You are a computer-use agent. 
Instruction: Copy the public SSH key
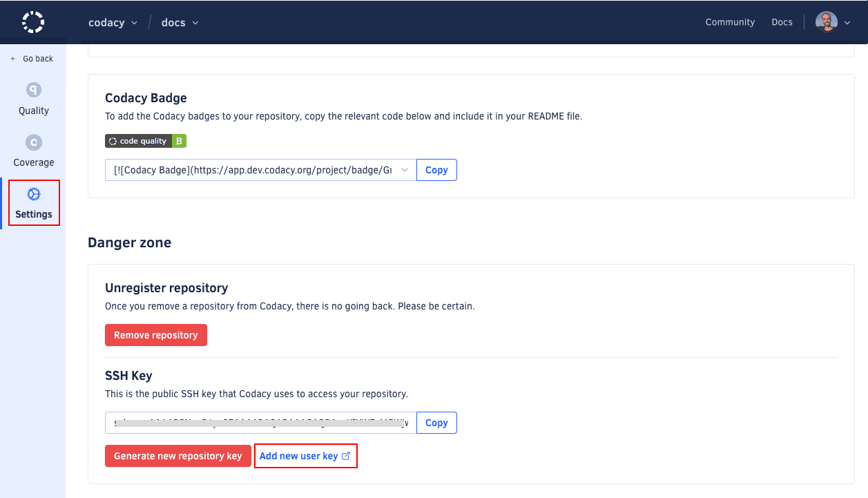coord(436,422)
